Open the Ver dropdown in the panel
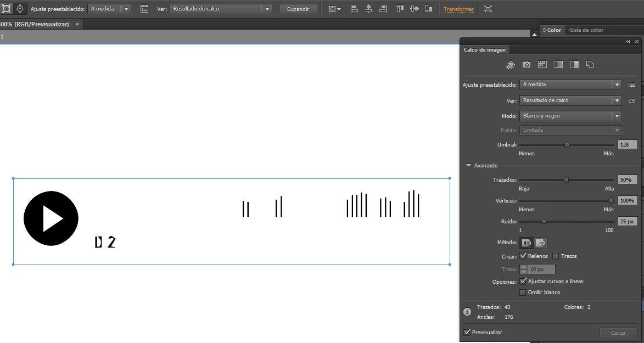644x343 pixels. coord(570,100)
